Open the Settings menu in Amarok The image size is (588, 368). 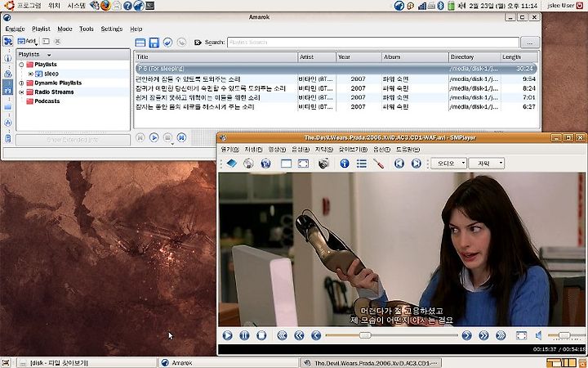(112, 29)
